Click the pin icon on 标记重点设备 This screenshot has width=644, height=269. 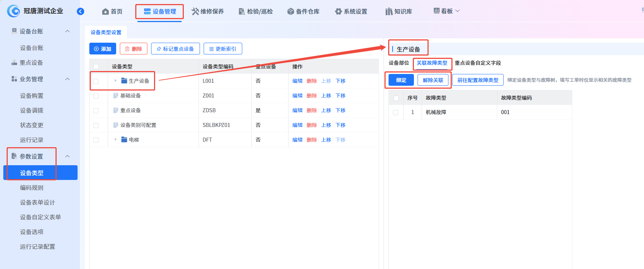[x=159, y=49]
